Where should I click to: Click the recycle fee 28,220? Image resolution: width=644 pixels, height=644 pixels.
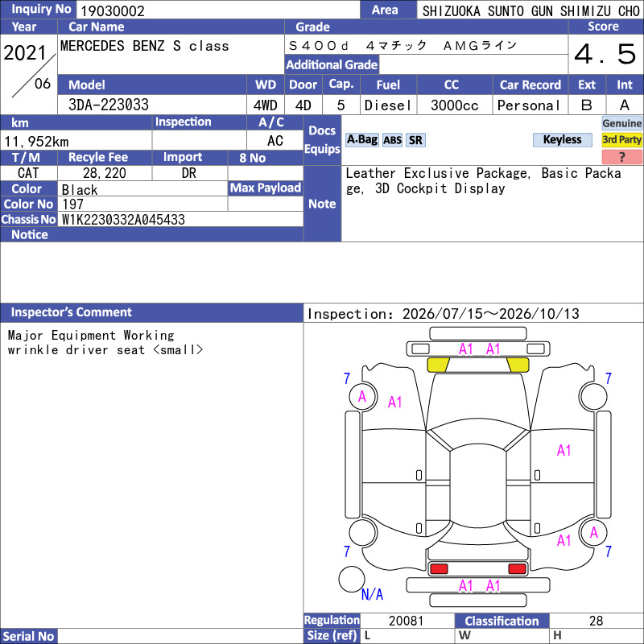tap(105, 173)
